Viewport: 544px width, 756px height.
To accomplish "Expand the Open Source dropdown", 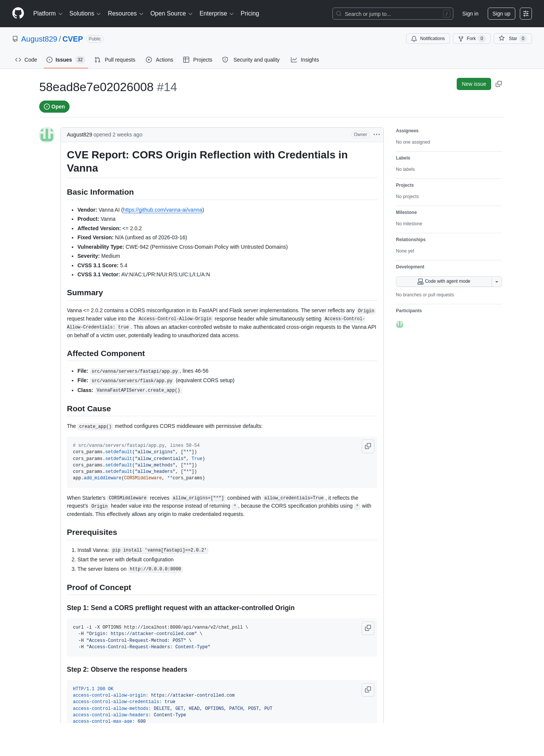I will tap(172, 14).
